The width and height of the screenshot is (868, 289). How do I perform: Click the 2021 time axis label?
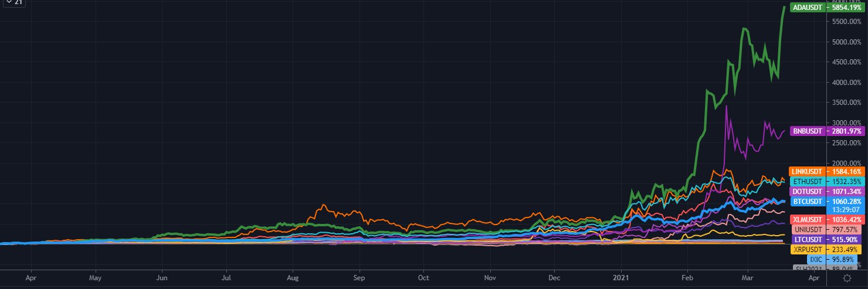[621, 280]
